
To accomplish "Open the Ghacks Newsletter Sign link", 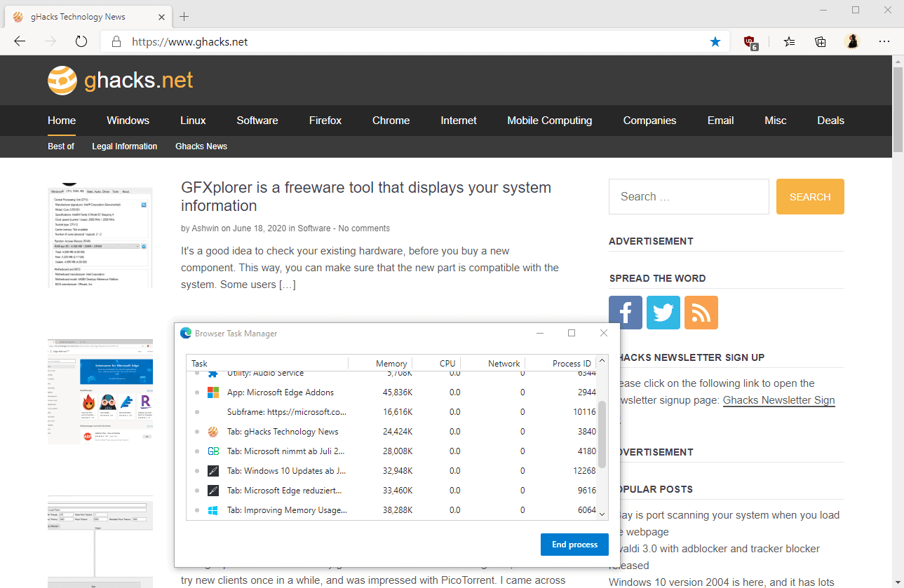I will click(x=779, y=400).
